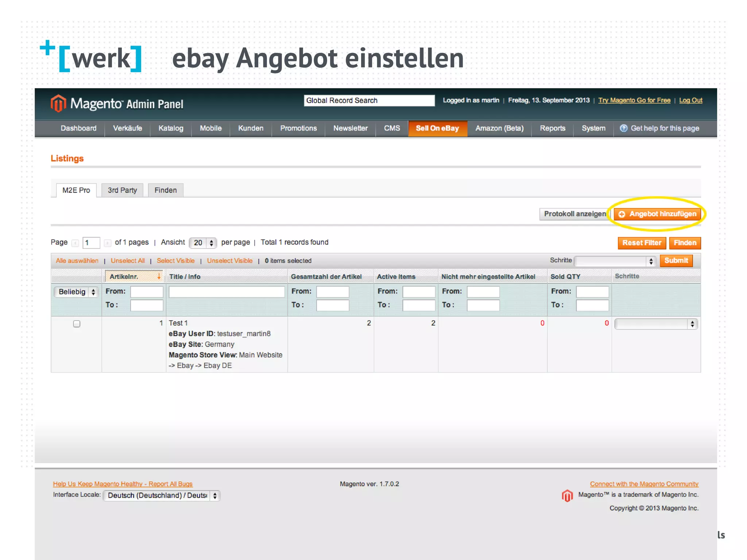Open the Beliebig filter dropdown

76,292
